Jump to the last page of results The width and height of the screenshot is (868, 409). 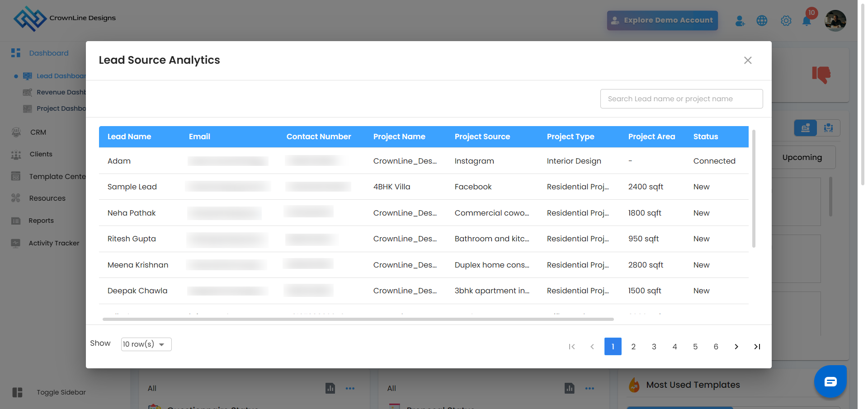coord(757,347)
